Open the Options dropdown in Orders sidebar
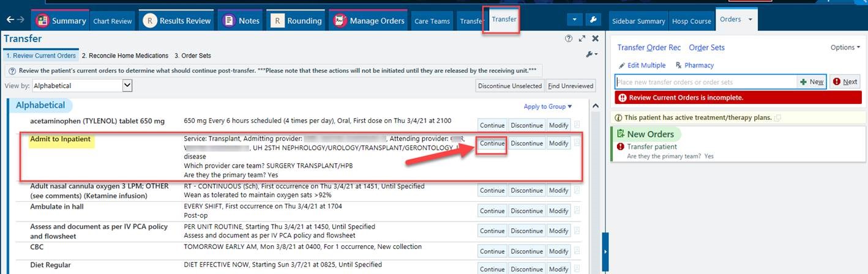This screenshot has height=274, width=868. coord(845,47)
